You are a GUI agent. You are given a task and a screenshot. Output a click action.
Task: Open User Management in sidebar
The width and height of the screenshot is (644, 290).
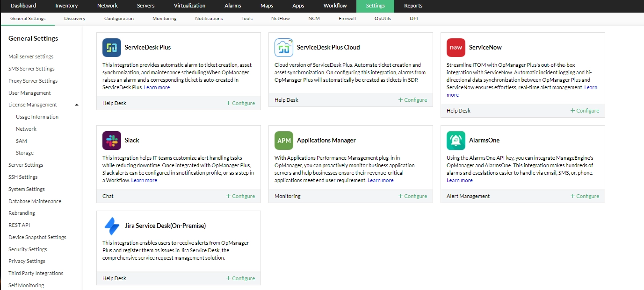29,93
